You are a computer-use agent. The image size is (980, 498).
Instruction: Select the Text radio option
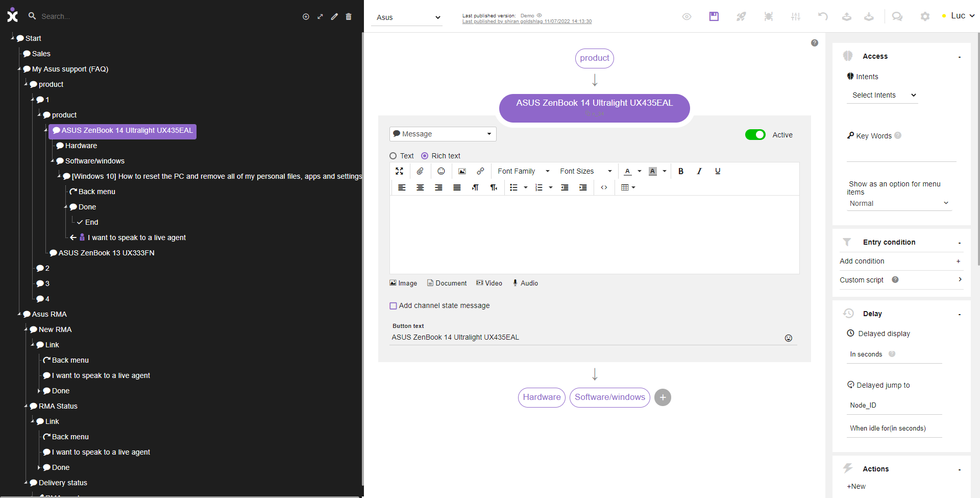point(393,156)
